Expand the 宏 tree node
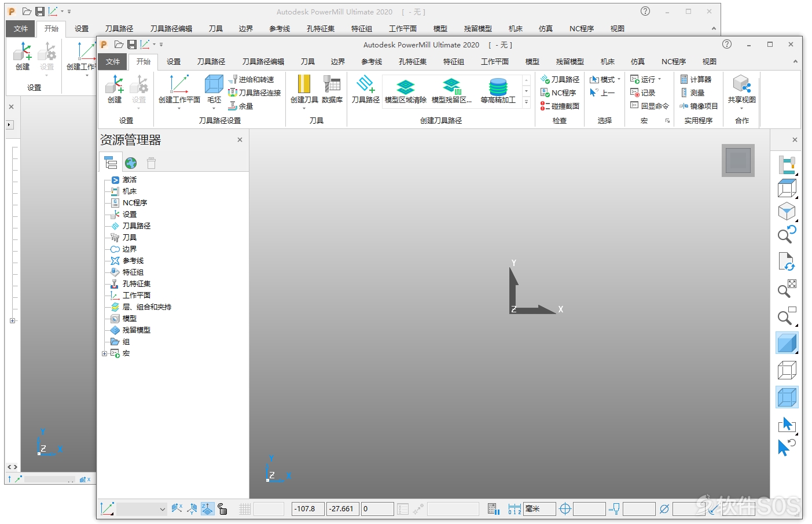Viewport: 812px width, 524px height. click(x=104, y=353)
